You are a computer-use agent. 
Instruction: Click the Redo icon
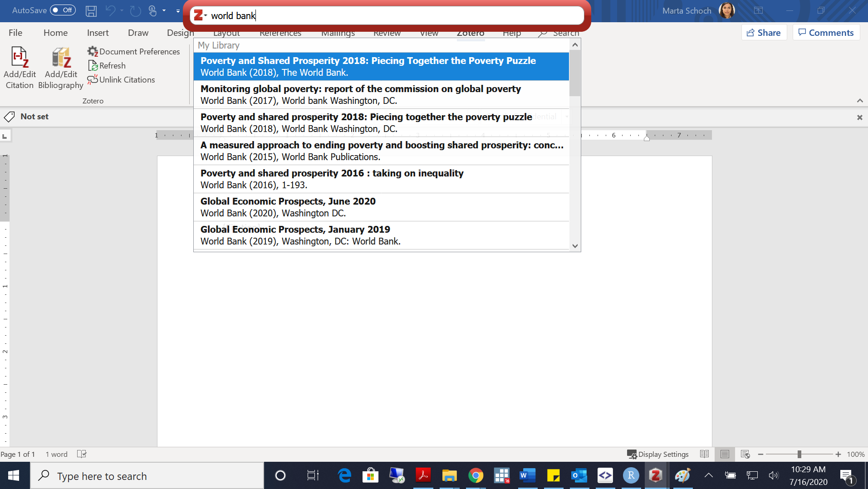click(135, 10)
